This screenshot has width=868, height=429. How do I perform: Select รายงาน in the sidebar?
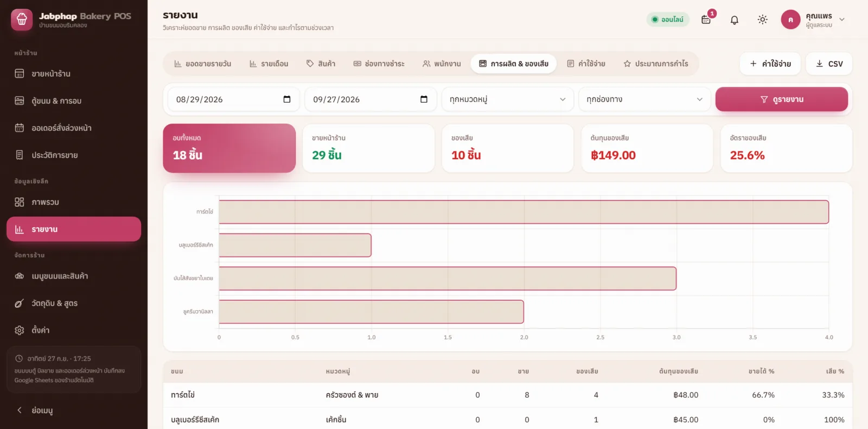(x=74, y=229)
